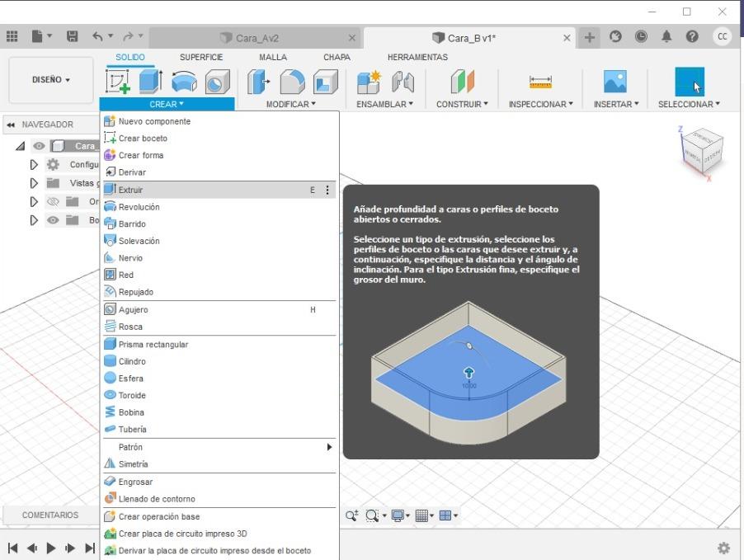Click the Offset Plane construct icon

coord(462,81)
